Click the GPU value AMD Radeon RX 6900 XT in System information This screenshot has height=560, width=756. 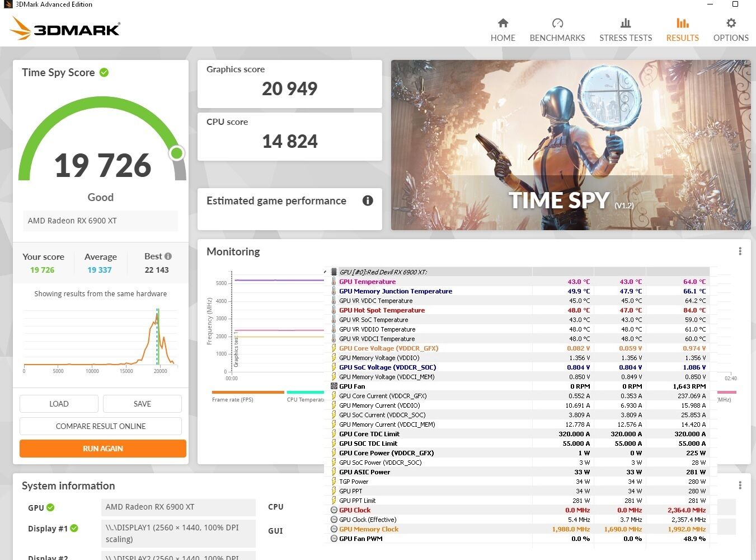179,507
